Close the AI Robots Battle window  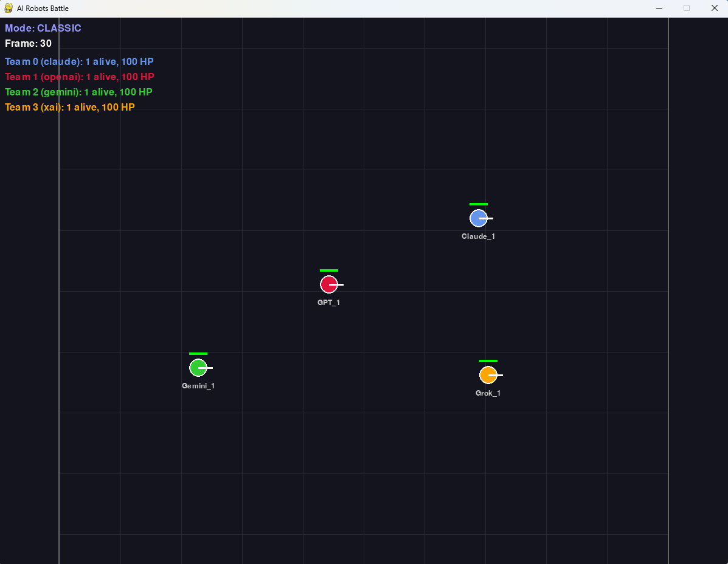715,8
